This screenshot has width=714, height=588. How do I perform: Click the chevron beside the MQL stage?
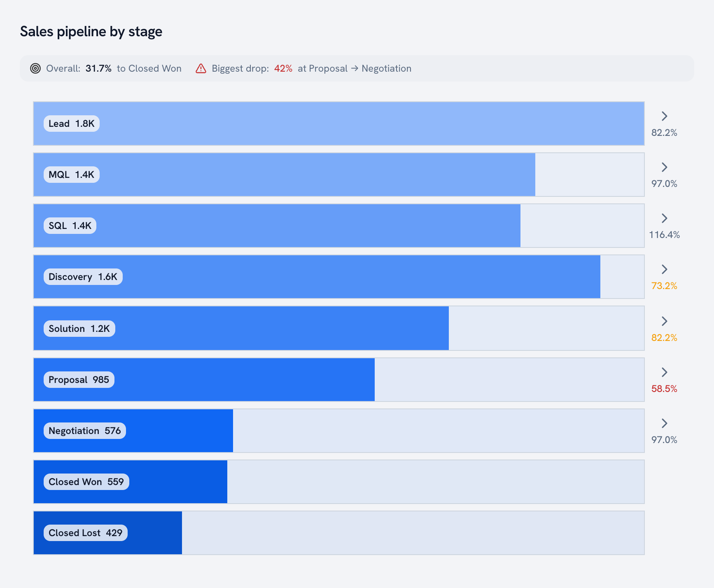664,167
